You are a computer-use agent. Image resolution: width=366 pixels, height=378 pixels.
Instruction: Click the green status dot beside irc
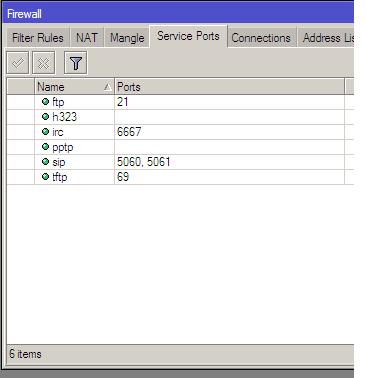(45, 131)
